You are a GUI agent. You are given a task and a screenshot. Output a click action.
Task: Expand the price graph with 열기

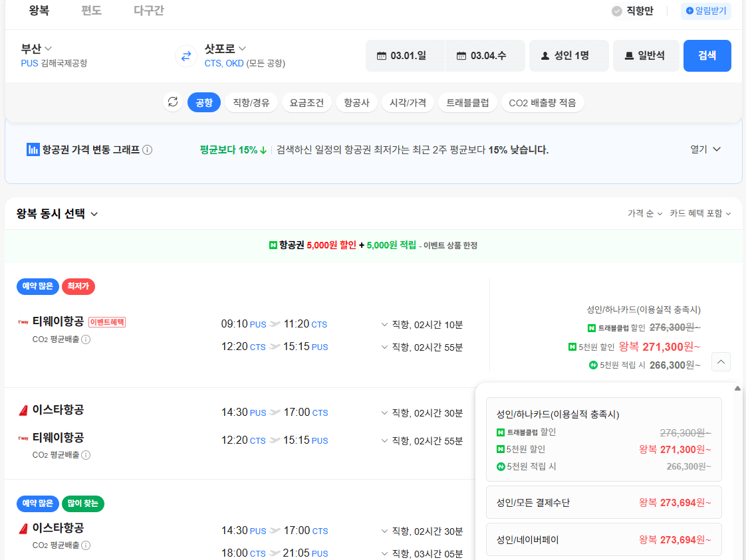click(705, 149)
